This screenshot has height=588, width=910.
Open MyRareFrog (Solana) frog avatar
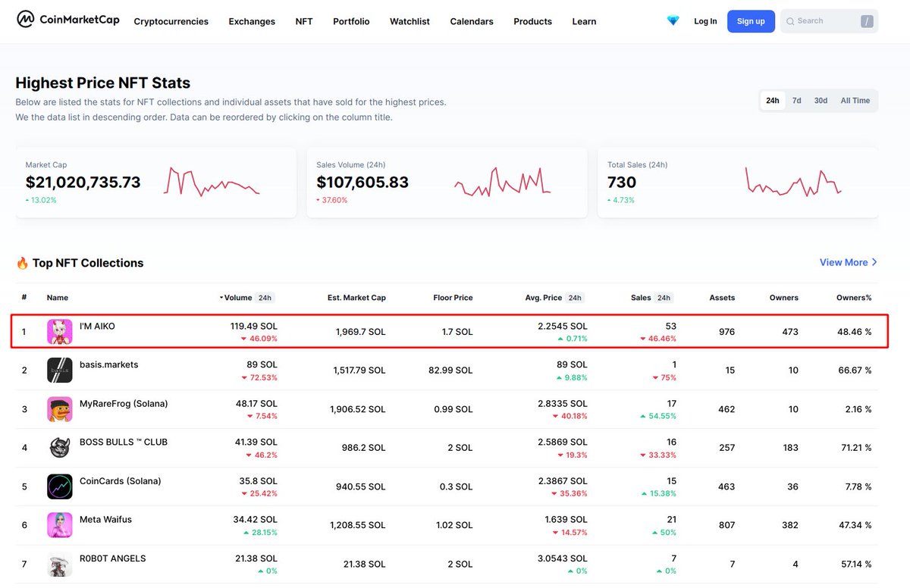click(x=60, y=409)
